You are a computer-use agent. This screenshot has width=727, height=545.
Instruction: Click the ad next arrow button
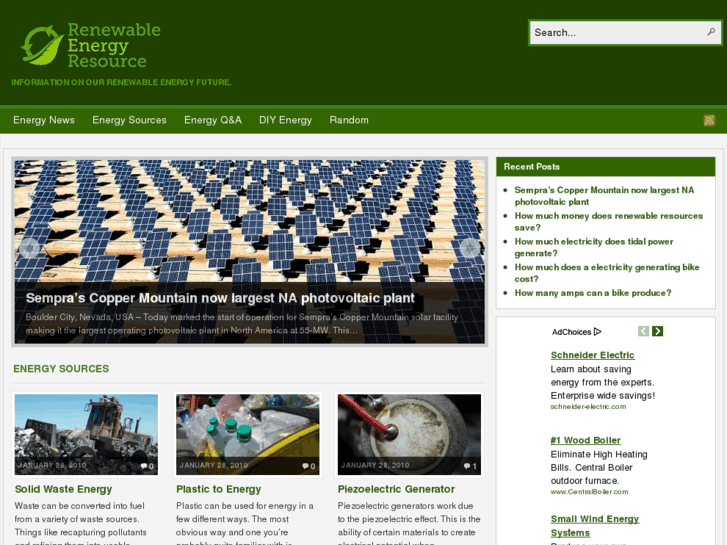pyautogui.click(x=657, y=331)
